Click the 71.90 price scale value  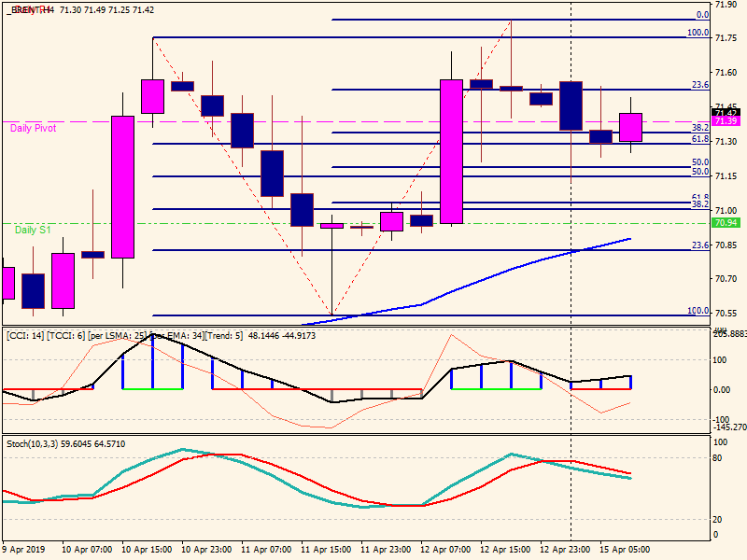click(725, 5)
